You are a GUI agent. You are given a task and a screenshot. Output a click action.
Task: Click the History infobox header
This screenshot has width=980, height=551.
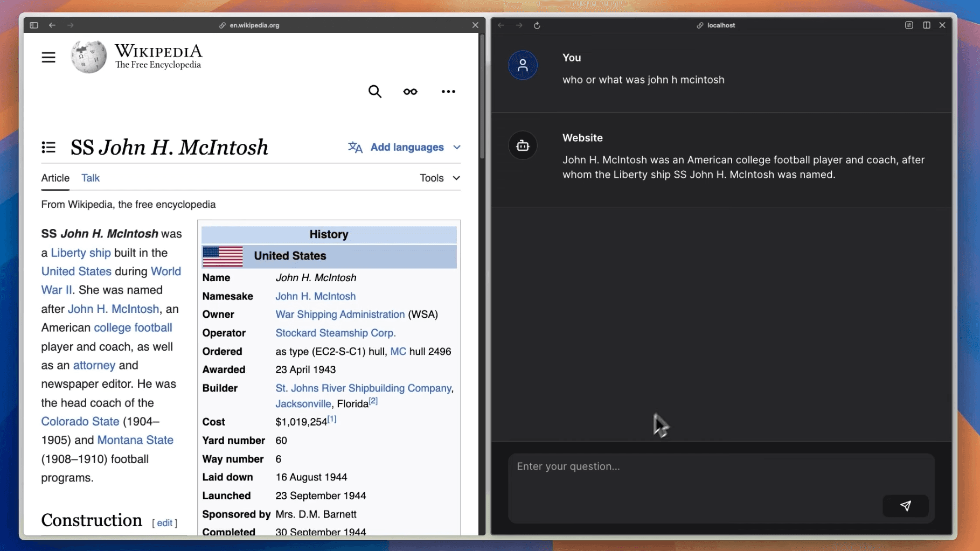click(x=329, y=234)
